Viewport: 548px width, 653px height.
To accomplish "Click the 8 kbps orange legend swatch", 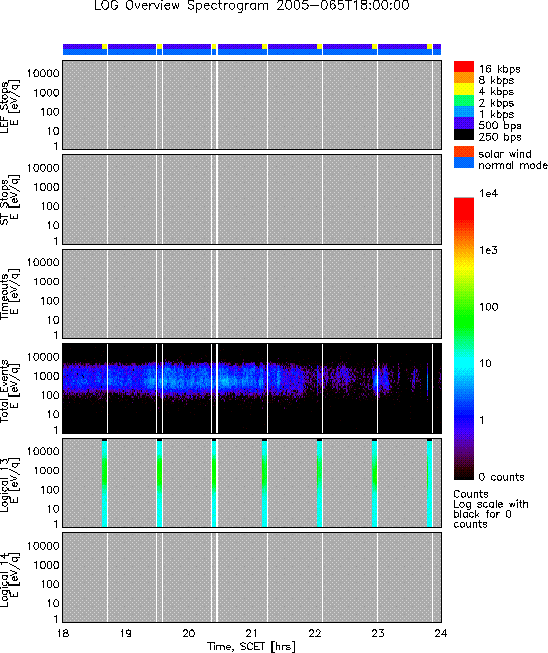I will pyautogui.click(x=464, y=78).
